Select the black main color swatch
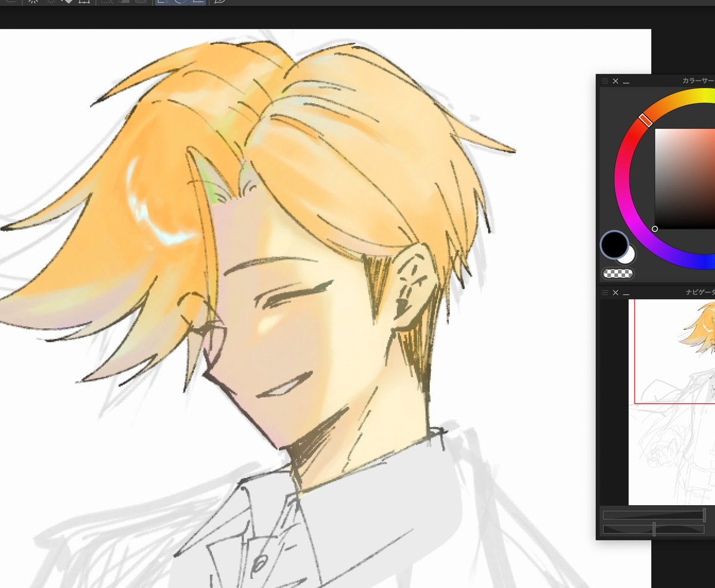The width and height of the screenshot is (715, 588). [x=614, y=244]
